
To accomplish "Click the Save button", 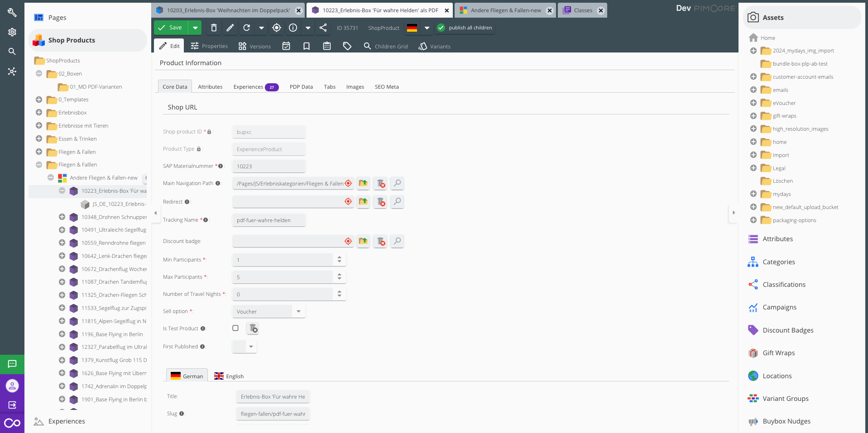I will pyautogui.click(x=171, y=28).
